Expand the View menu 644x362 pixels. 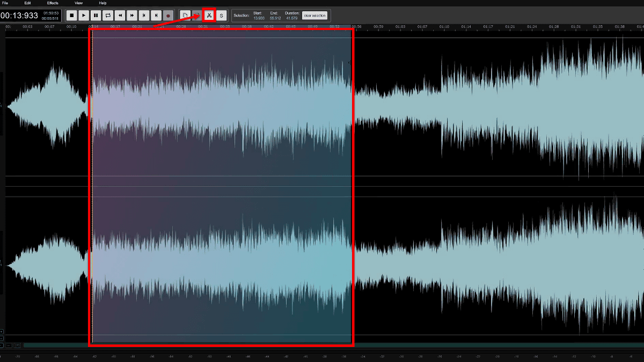tap(79, 3)
